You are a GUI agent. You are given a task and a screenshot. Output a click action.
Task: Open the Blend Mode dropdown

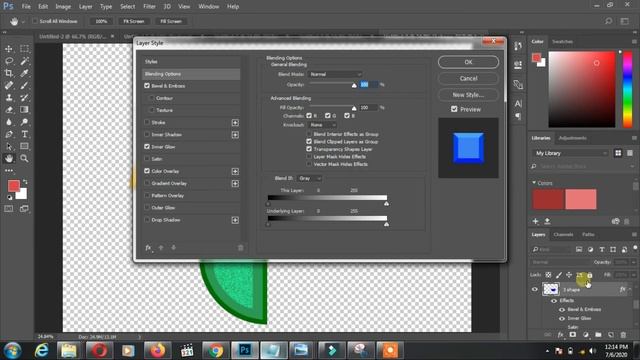(335, 74)
